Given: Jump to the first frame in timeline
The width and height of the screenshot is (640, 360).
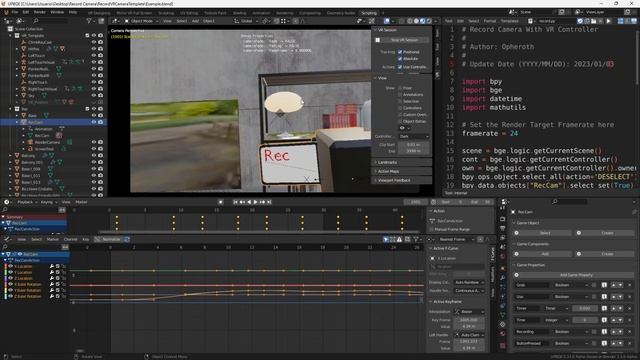Looking at the screenshot, I should pyautogui.click(x=236, y=202).
